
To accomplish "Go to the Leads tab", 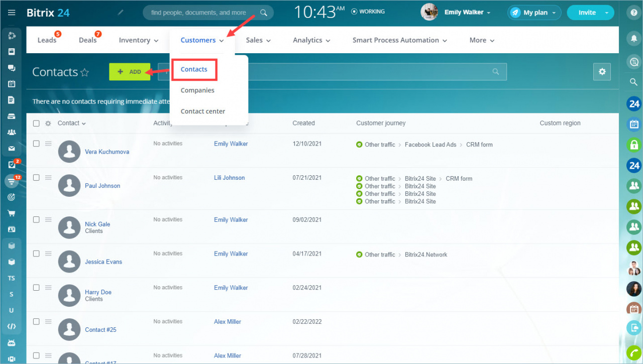I will pyautogui.click(x=47, y=40).
